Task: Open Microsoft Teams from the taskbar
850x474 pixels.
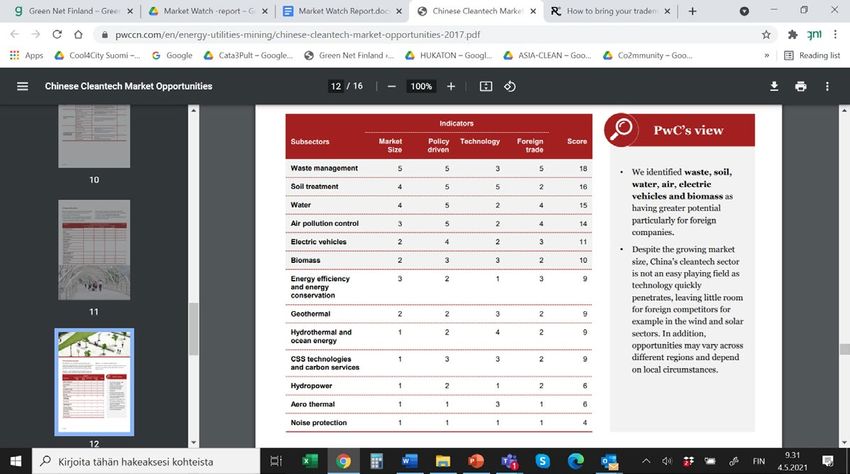Action: [509, 461]
